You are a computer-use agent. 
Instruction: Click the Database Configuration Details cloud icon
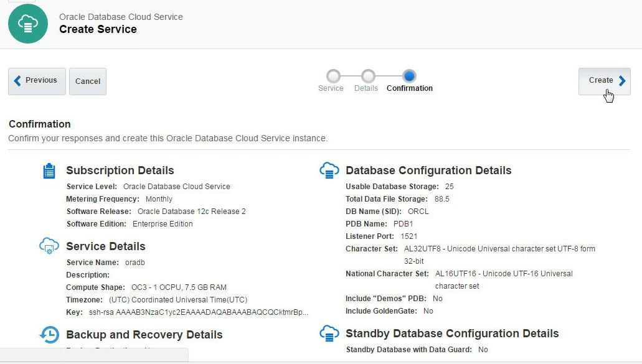(329, 170)
